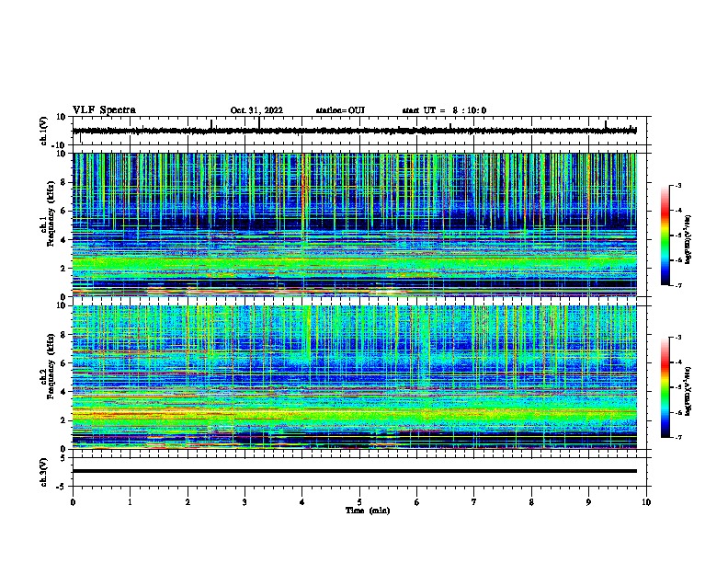Click the ch.1 spectrogram color bar
The height and width of the screenshot is (563, 728).
pos(665,236)
